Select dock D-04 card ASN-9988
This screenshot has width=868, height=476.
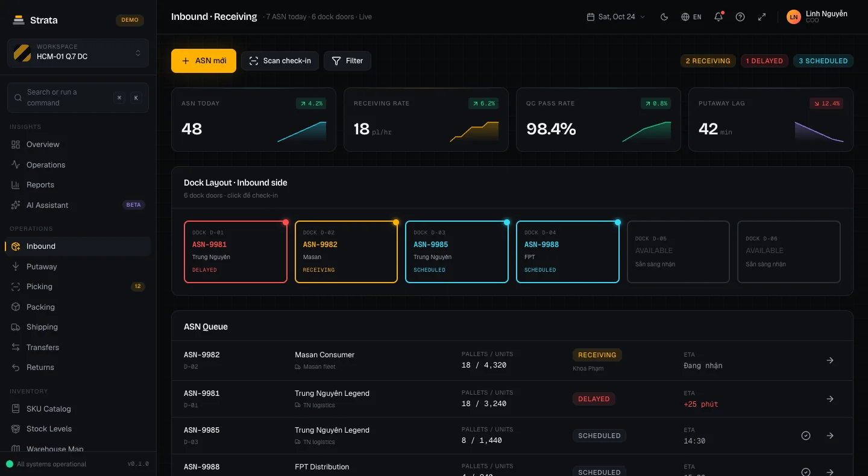[x=568, y=252]
